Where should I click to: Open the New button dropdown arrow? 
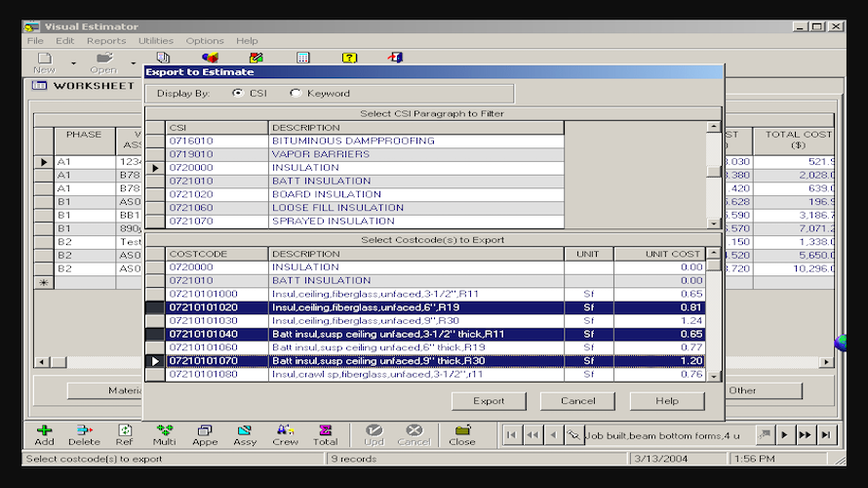coord(73,64)
